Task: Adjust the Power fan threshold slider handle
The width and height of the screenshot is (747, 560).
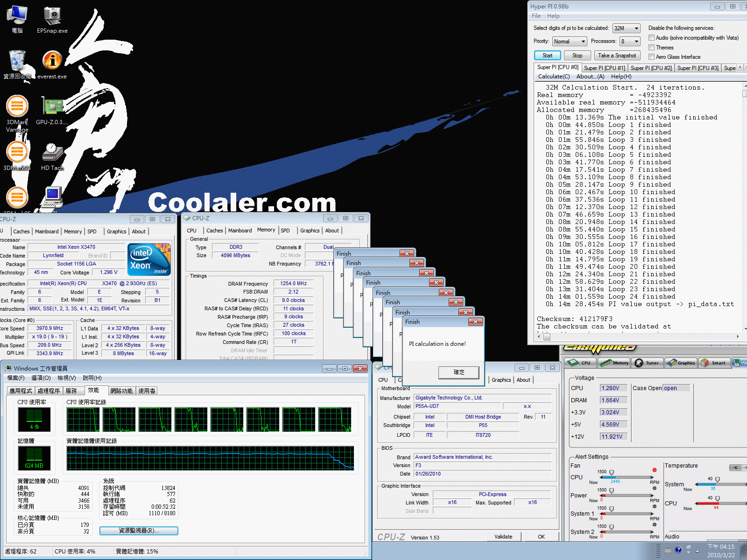Action: click(x=612, y=491)
